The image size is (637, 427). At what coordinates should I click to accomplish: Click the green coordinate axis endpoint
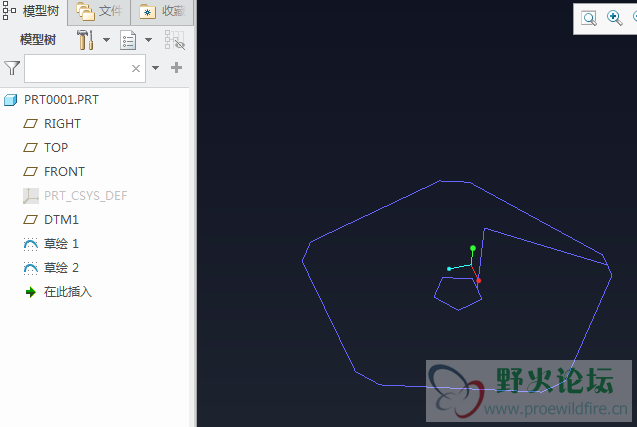[473, 248]
